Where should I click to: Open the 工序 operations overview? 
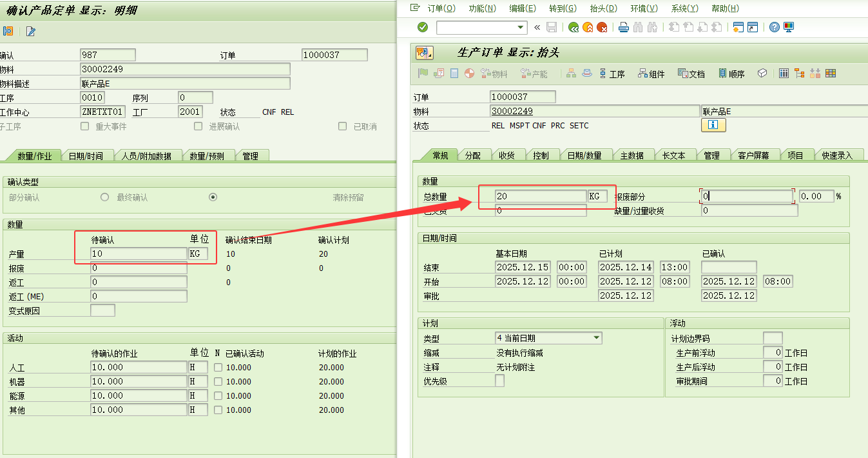tap(612, 74)
